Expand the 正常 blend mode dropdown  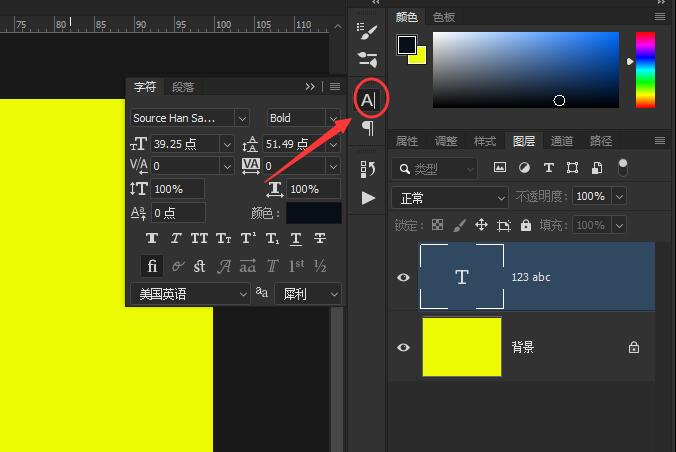pyautogui.click(x=450, y=198)
